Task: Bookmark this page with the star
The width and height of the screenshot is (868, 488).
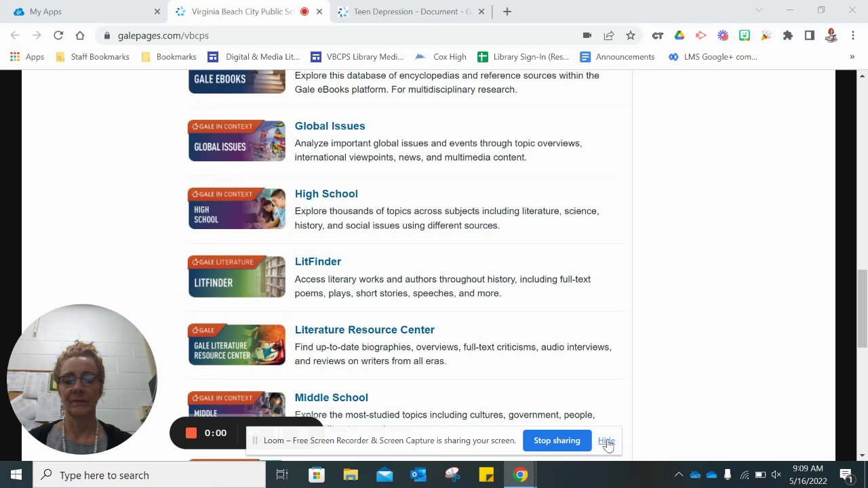Action: (631, 35)
